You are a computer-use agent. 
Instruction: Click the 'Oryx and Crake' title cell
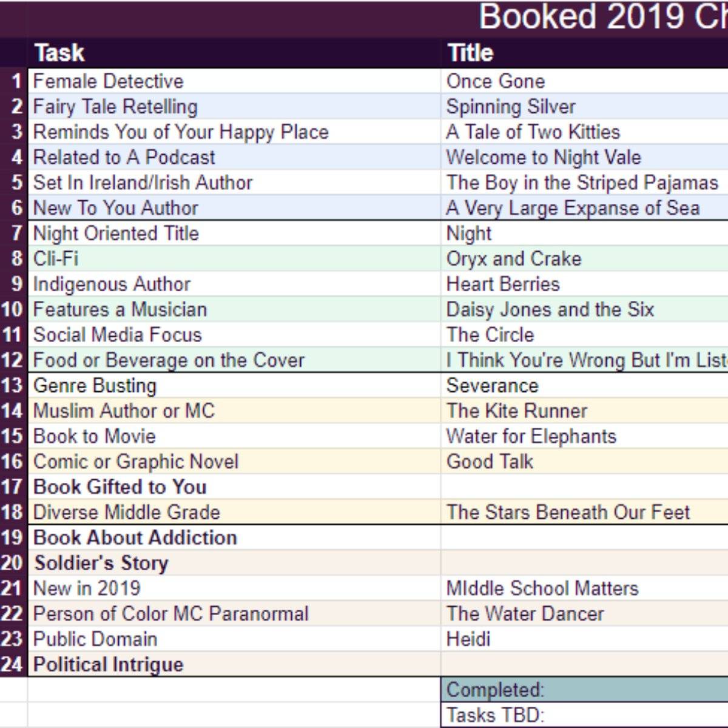tap(584, 258)
